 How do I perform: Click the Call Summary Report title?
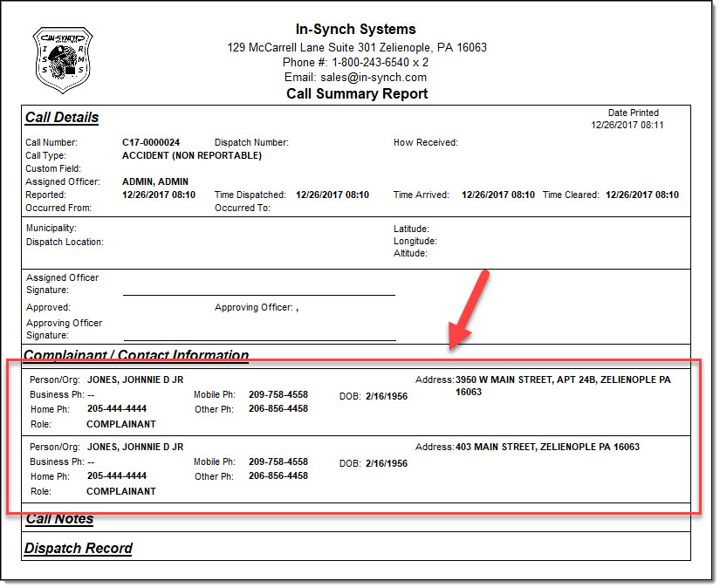tap(357, 93)
